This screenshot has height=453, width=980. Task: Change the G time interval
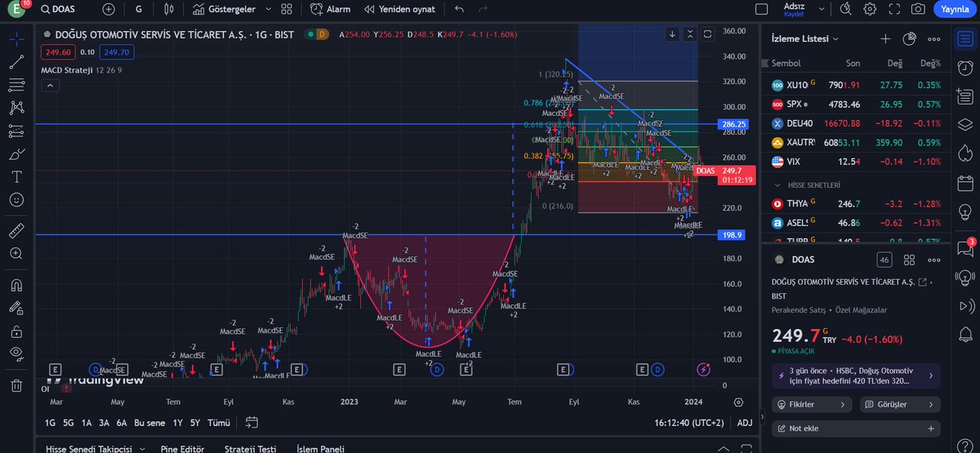pyautogui.click(x=140, y=10)
